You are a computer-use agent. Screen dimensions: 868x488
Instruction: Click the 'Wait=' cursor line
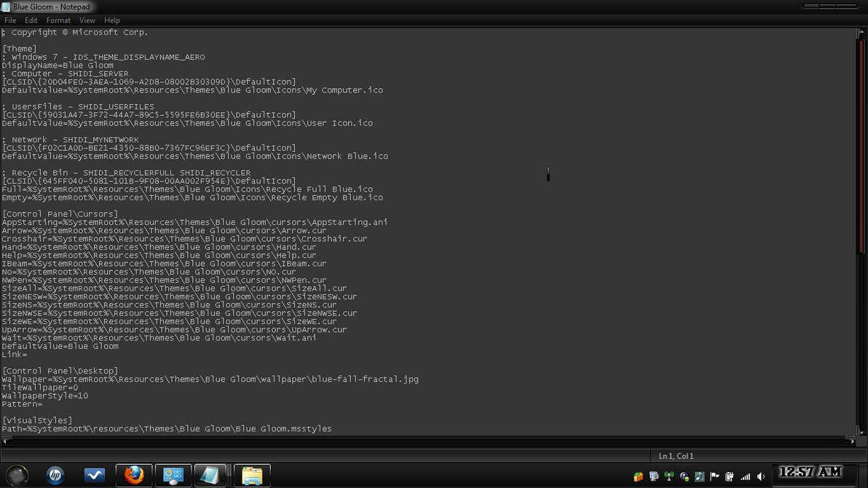coord(159,338)
